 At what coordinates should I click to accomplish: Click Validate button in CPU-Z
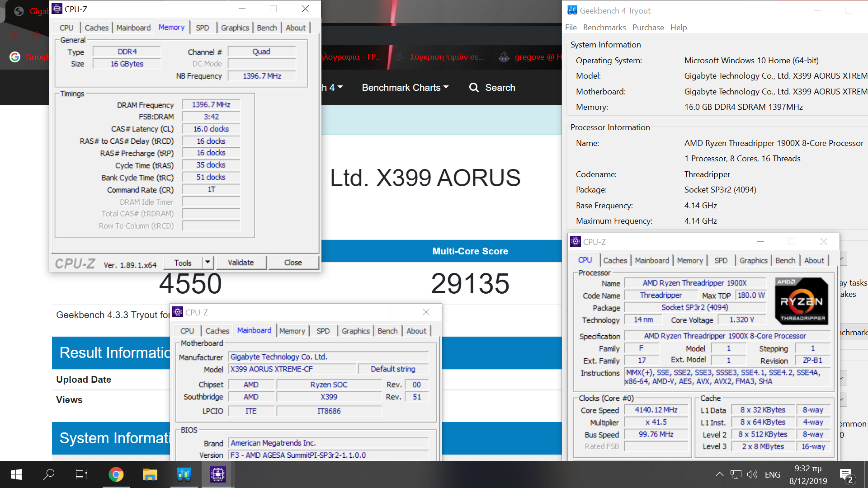coord(241,263)
